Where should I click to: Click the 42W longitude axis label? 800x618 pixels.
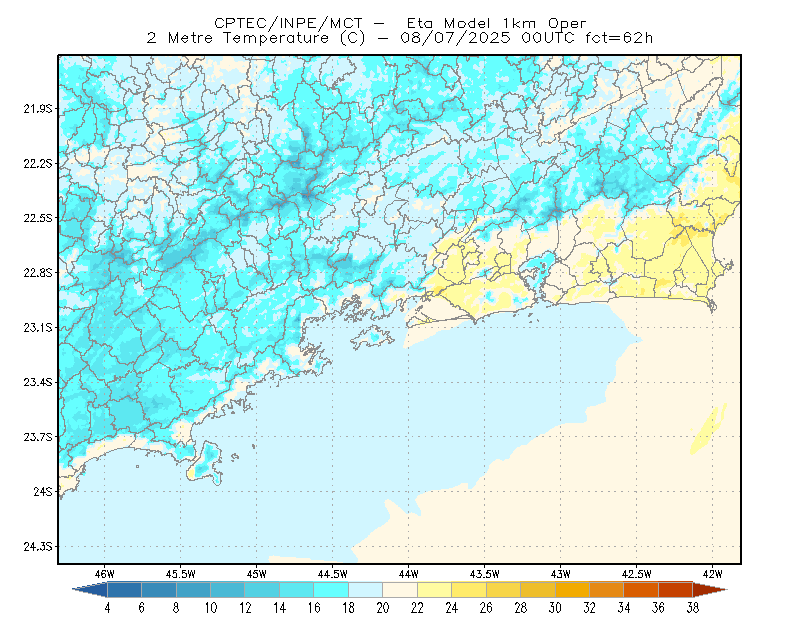coord(712,574)
